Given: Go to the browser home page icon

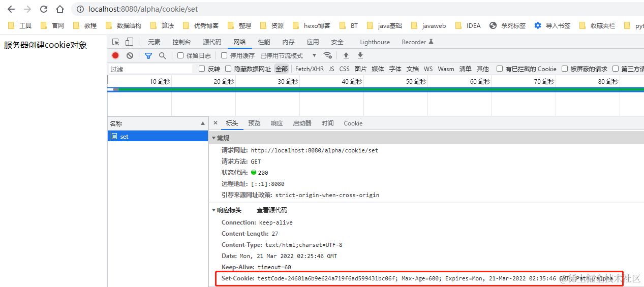Looking at the screenshot, I should [60, 9].
